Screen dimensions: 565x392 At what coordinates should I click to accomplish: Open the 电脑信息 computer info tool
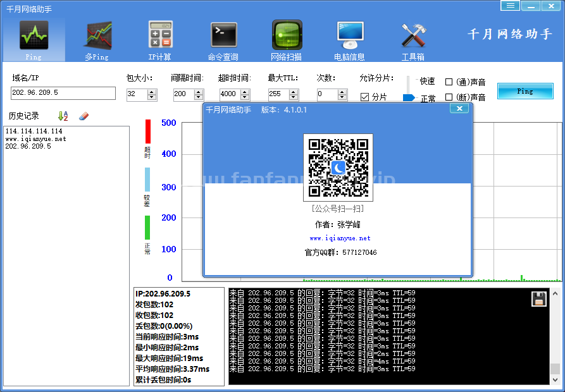pyautogui.click(x=350, y=35)
